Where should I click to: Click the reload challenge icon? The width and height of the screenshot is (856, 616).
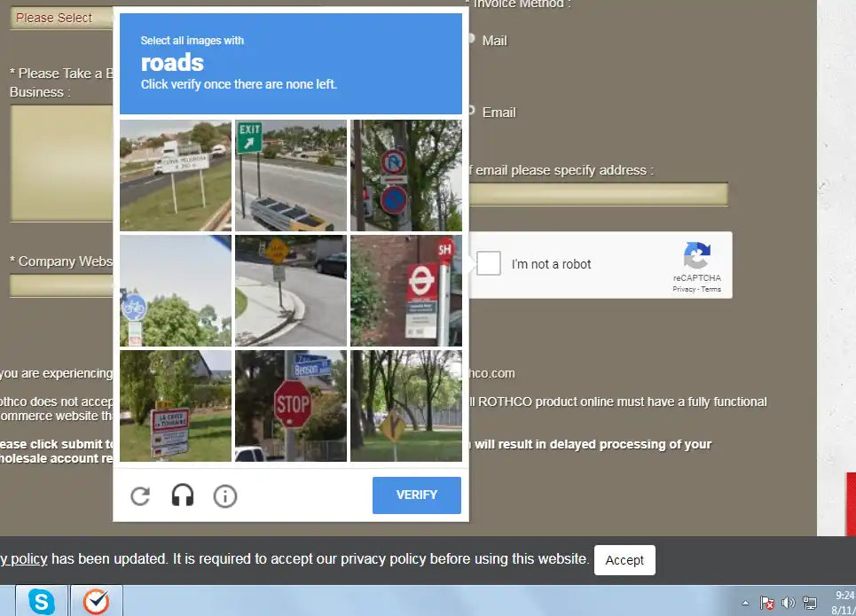pos(140,495)
